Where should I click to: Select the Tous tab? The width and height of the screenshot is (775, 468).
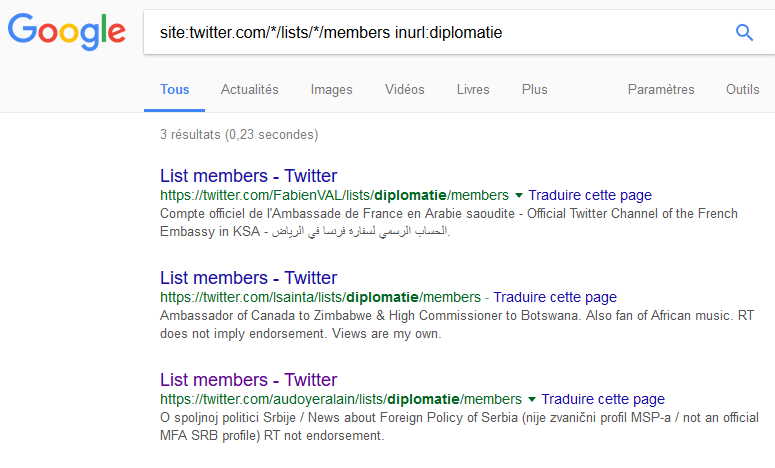(174, 89)
